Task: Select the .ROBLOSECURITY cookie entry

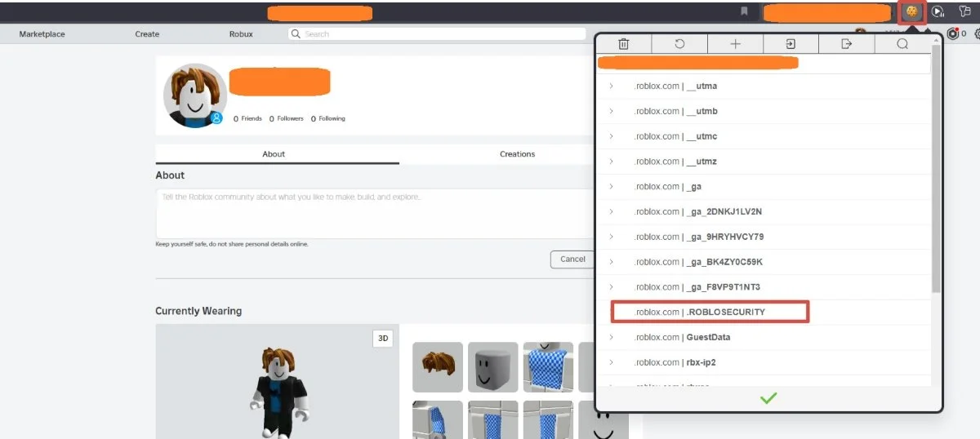Action: pyautogui.click(x=710, y=312)
